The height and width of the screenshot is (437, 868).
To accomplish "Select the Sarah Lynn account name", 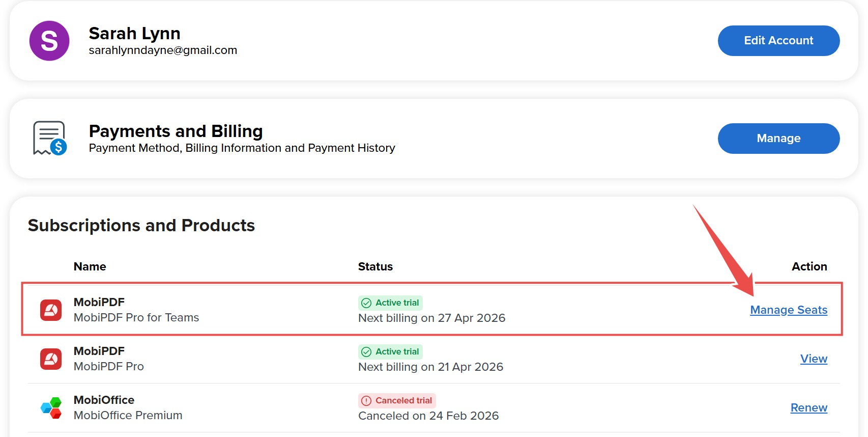I will [134, 34].
